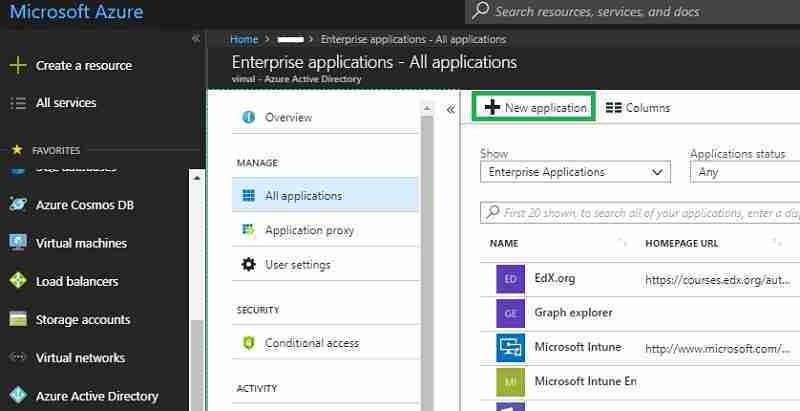Select User settings menu item

326,264
